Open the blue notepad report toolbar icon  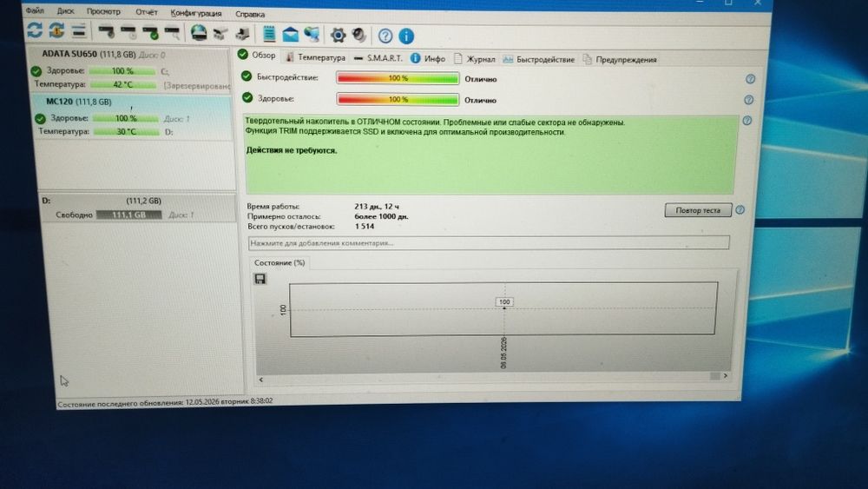pos(269,34)
